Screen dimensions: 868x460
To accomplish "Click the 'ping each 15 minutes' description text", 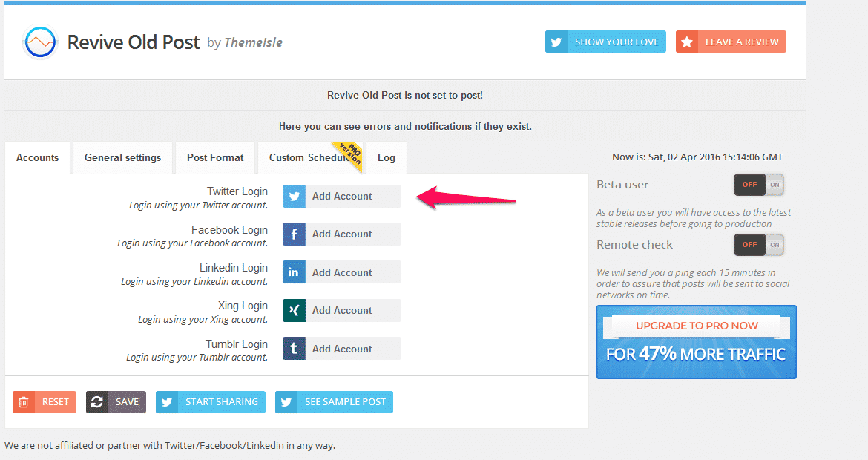I will click(x=693, y=284).
